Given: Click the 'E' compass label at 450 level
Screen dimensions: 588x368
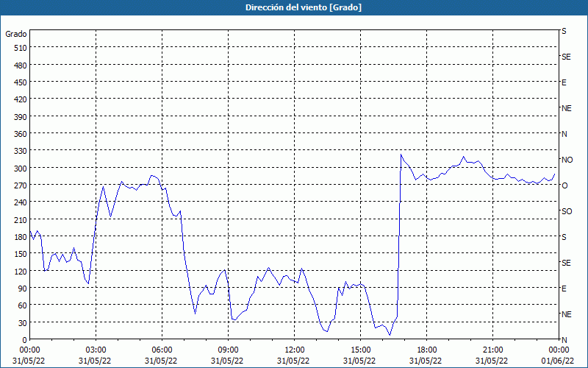Looking at the screenshot, I should (x=564, y=82).
